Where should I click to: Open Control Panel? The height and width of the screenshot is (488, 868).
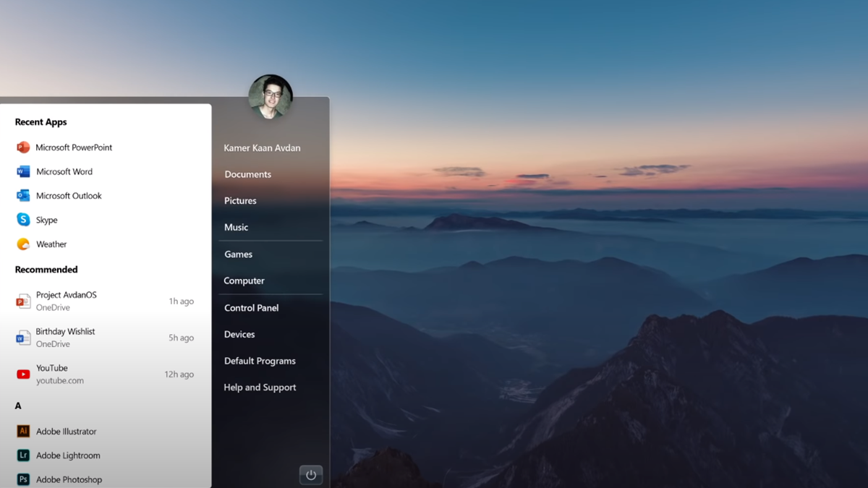click(x=251, y=308)
